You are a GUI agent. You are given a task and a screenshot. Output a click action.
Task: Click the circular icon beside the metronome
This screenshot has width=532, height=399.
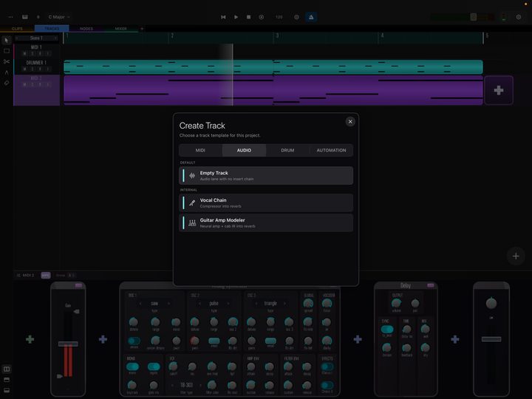296,17
